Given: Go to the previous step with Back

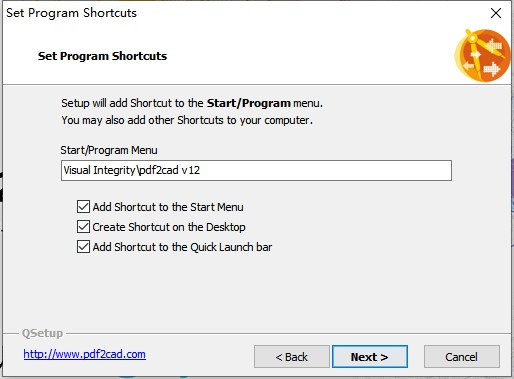Looking at the screenshot, I should click(x=292, y=357).
